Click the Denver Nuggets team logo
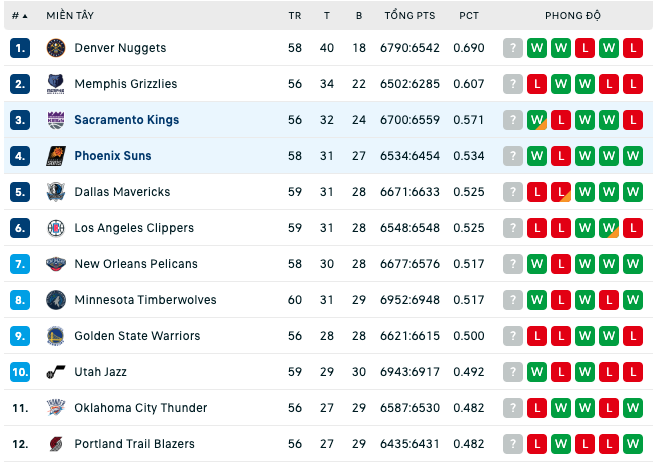Screen dimensions: 658x466 (x=56, y=48)
